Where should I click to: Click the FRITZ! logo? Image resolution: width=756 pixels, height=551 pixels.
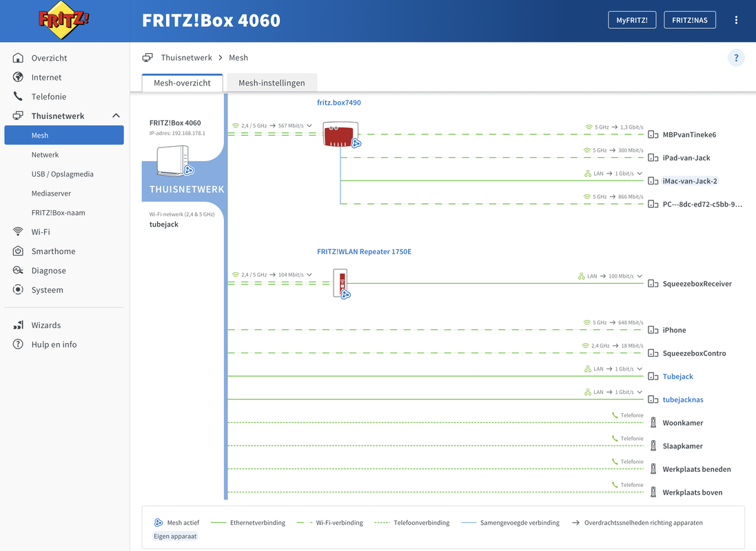[64, 20]
